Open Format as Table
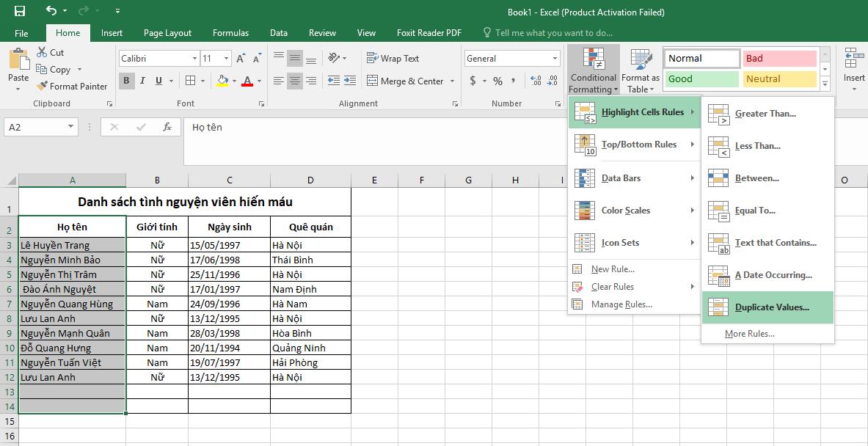 coord(639,69)
